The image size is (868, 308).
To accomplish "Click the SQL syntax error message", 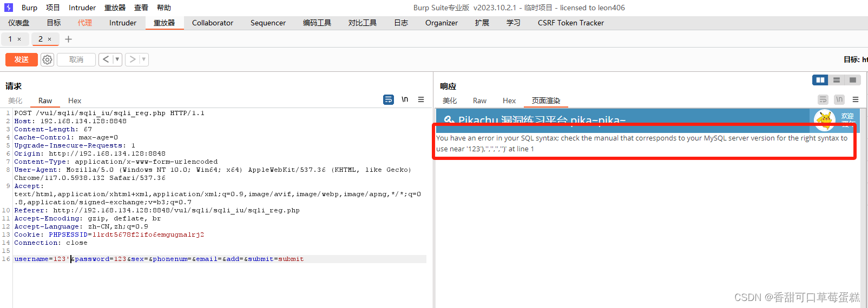I will 642,143.
